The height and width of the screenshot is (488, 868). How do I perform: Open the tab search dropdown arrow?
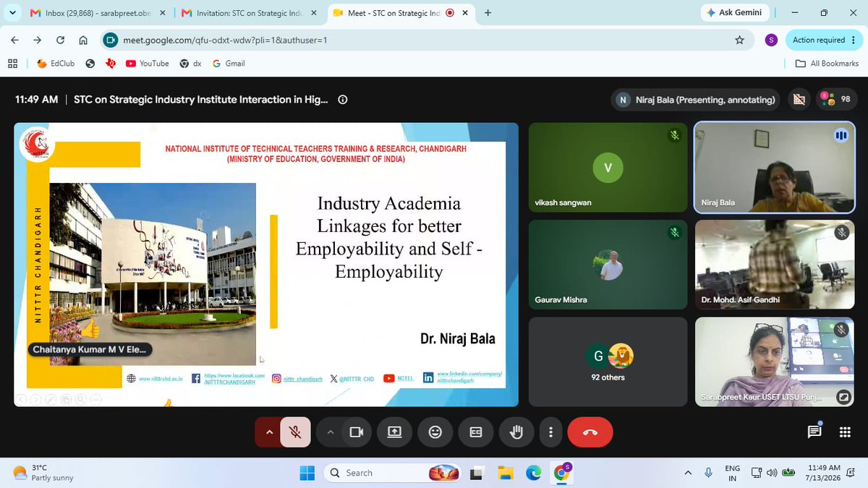click(12, 13)
